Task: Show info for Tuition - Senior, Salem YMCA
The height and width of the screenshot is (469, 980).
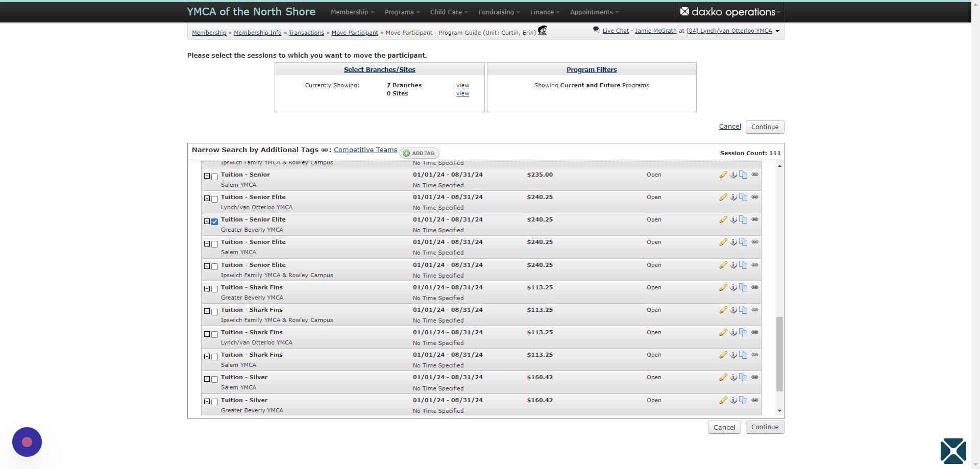Action: click(x=733, y=175)
